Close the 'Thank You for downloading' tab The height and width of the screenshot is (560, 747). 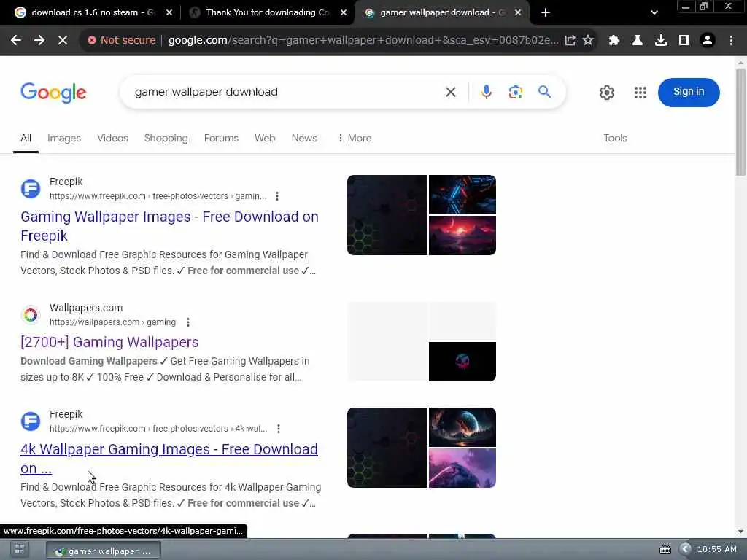click(344, 12)
